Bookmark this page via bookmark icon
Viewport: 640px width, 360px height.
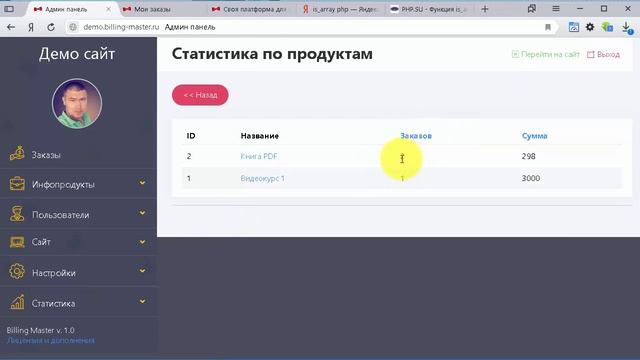(548, 27)
